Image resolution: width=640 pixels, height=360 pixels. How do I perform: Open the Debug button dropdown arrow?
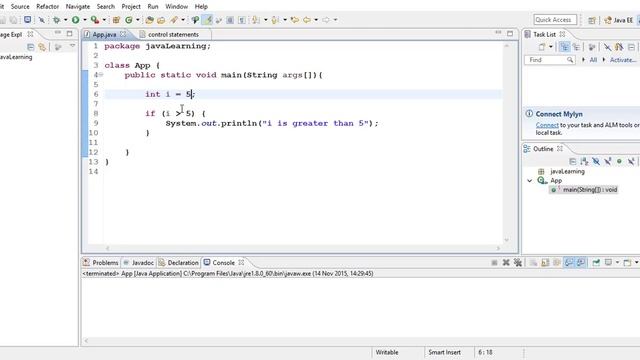(65, 20)
